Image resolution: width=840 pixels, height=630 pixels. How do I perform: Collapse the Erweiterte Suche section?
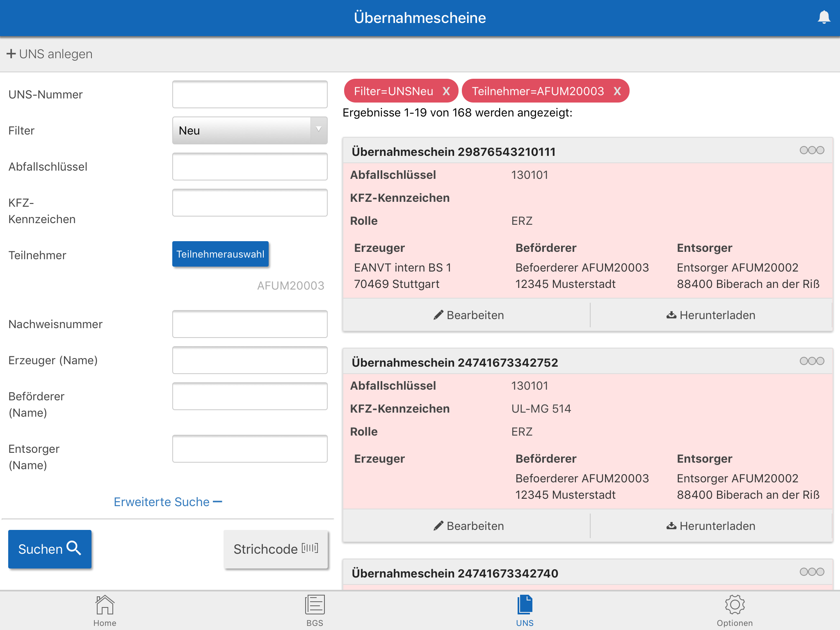168,502
